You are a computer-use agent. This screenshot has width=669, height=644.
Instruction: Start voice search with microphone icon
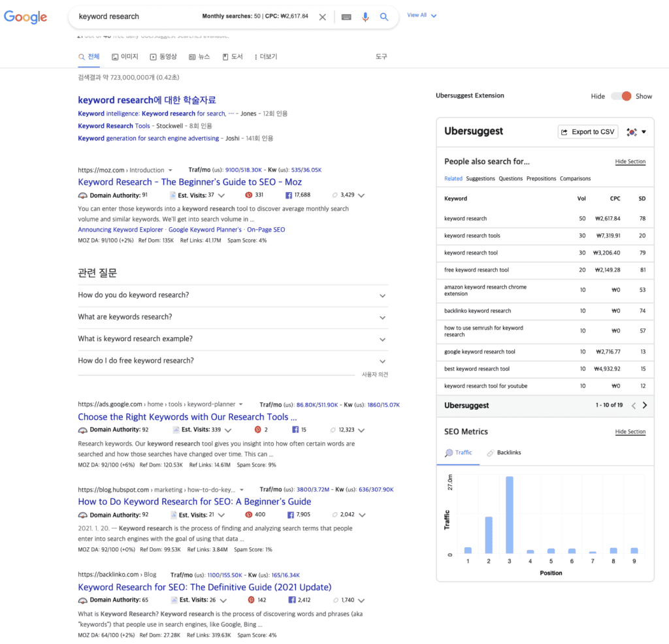tap(365, 17)
